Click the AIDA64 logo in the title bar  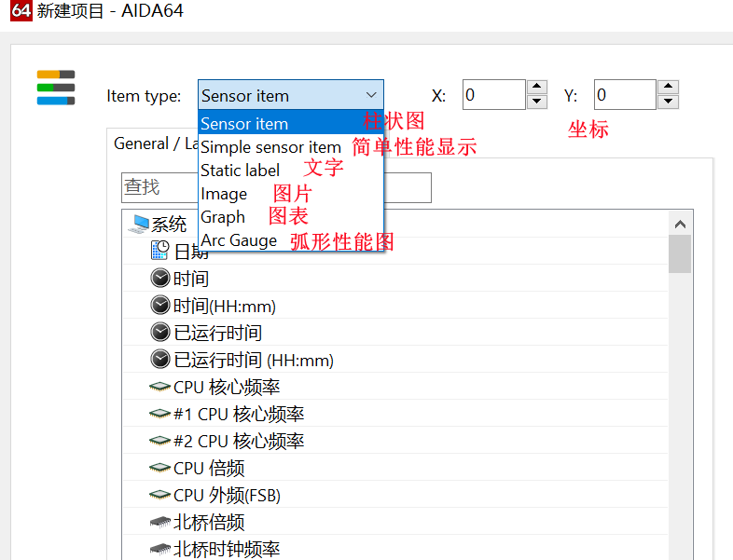21,10
